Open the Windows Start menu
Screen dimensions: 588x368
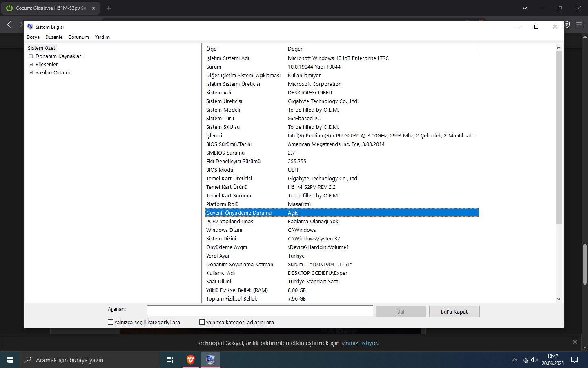(10, 360)
